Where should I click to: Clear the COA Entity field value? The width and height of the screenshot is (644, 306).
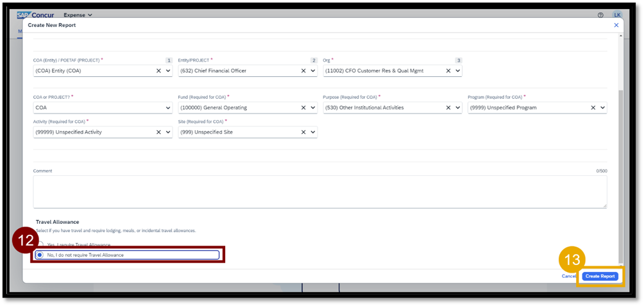point(158,71)
